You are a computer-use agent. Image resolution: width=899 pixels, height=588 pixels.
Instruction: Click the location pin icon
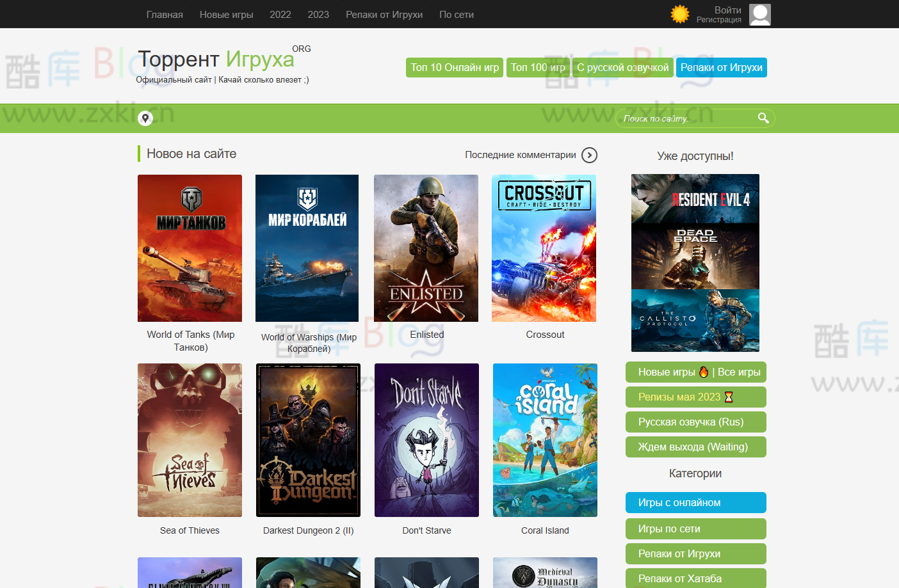click(x=145, y=118)
